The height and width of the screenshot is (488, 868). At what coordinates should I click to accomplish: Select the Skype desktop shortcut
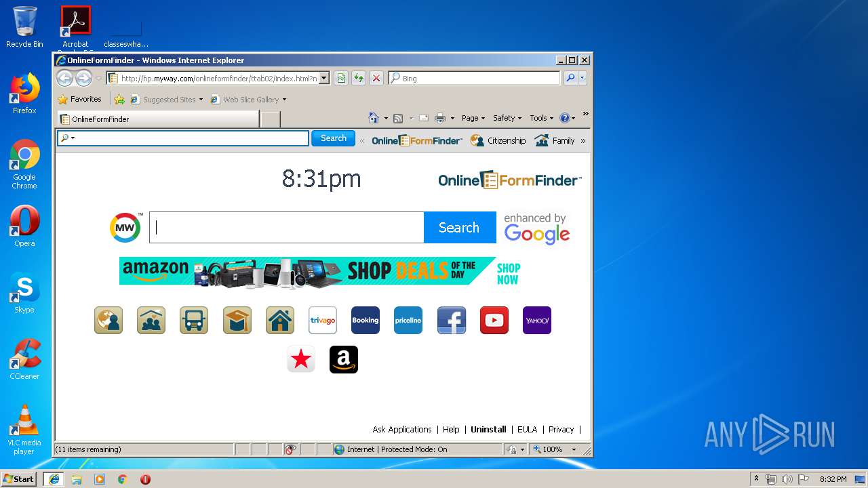pos(24,293)
